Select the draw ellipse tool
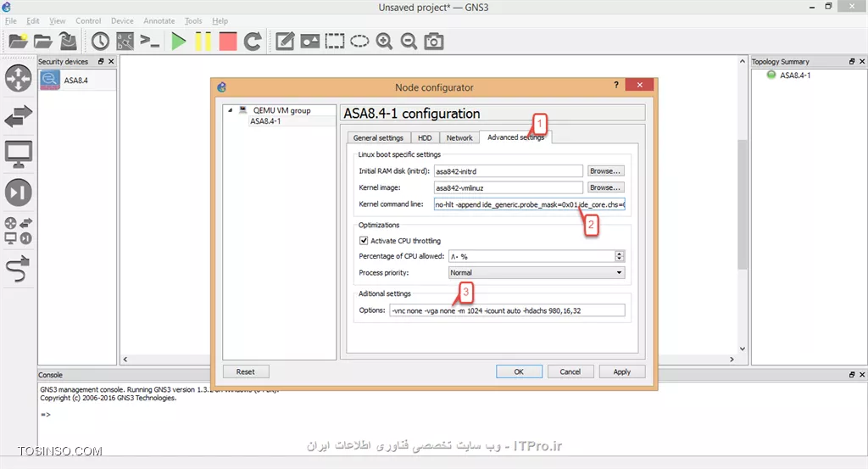 pos(359,41)
